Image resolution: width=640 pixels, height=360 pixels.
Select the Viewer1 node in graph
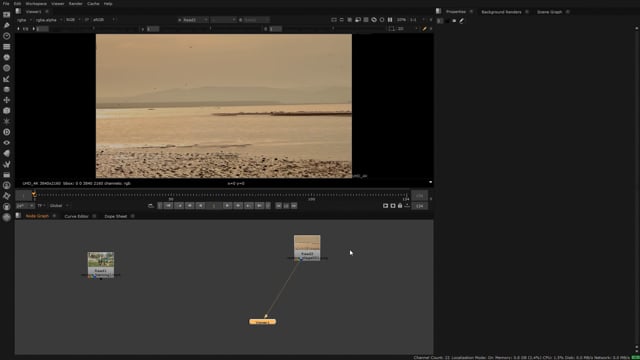[262, 322]
